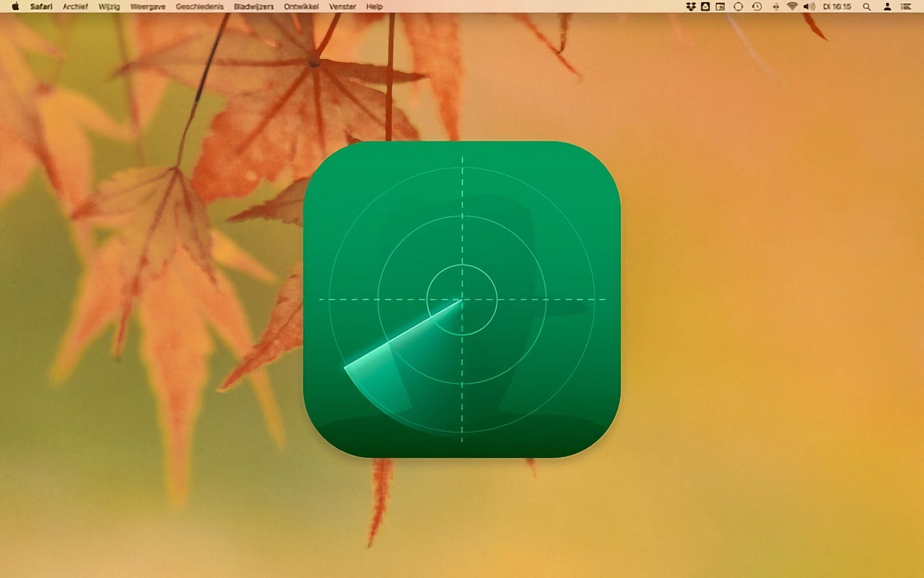
Task: Open the Notification Center icon
Action: tap(906, 6)
